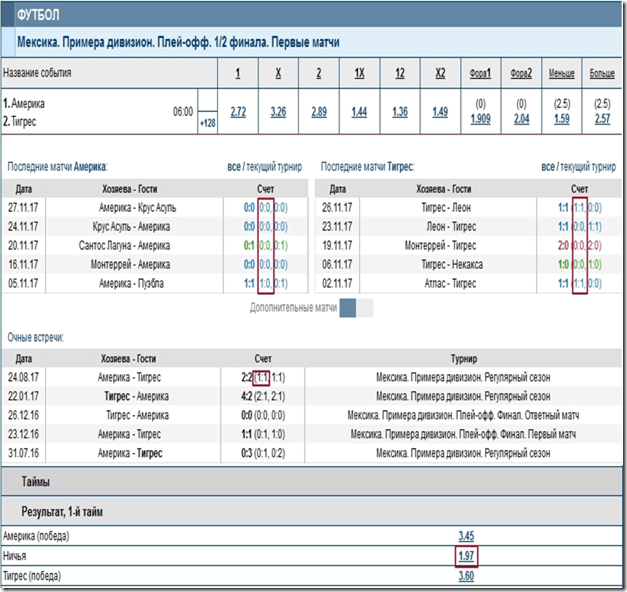Select the 2.04 Фора2 handicap odds
Viewport: 627px width, 592px height.
pos(521,119)
